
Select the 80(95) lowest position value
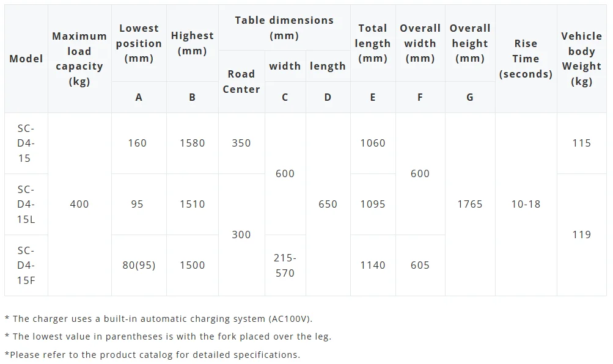tap(139, 265)
